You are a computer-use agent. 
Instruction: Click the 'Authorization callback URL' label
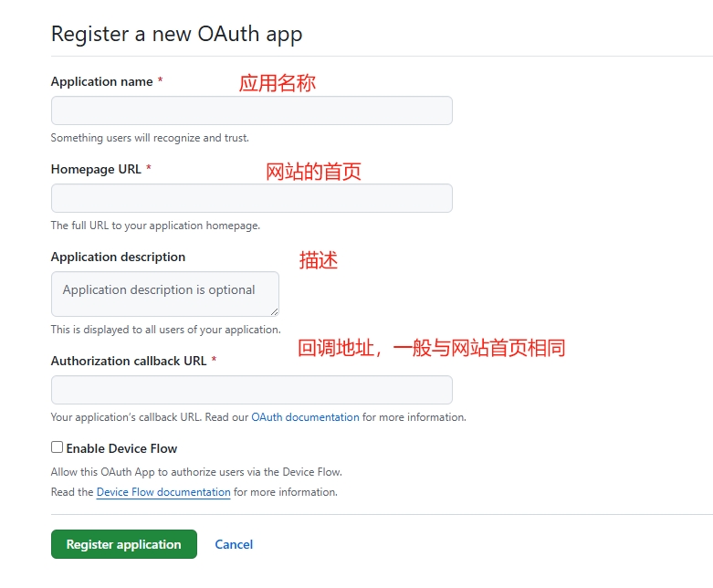(129, 361)
